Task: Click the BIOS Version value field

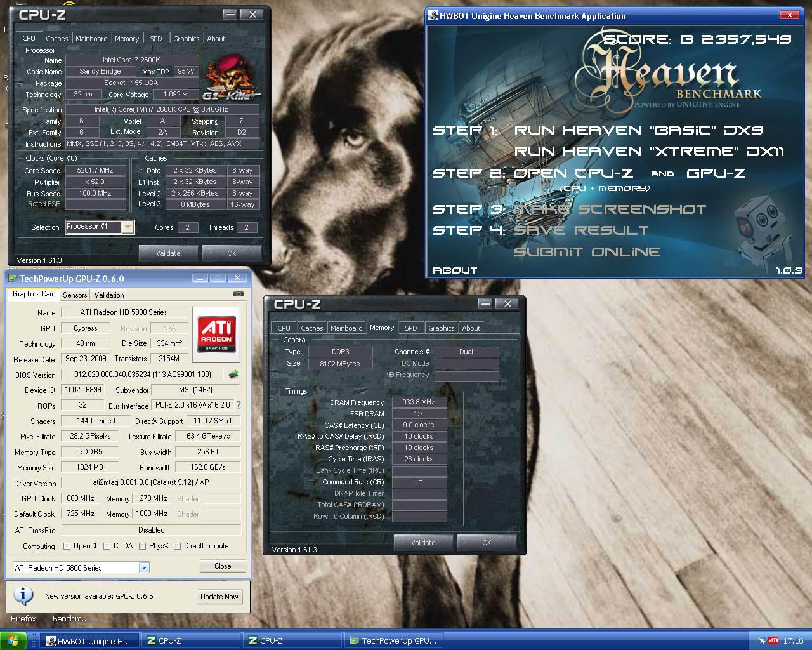Action: click(143, 375)
